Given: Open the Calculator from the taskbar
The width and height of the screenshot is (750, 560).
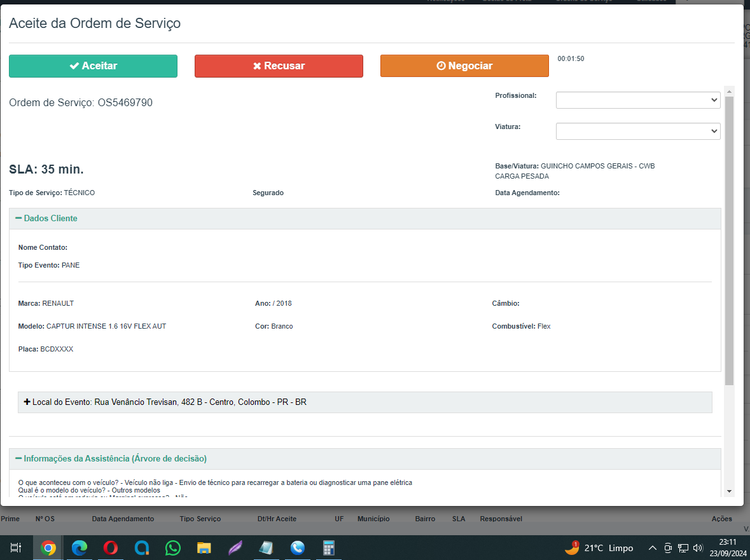Looking at the screenshot, I should tap(328, 548).
